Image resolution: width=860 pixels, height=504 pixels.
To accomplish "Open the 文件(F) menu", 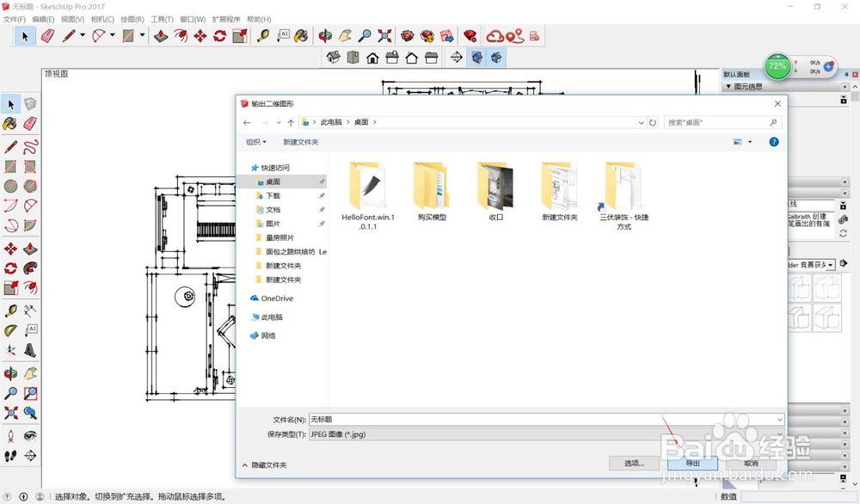I will point(15,19).
